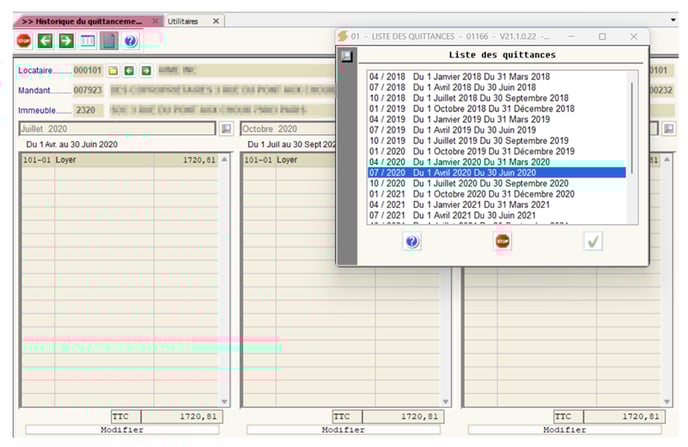
Task: Click the red STOP icon in main toolbar
Action: click(x=23, y=41)
